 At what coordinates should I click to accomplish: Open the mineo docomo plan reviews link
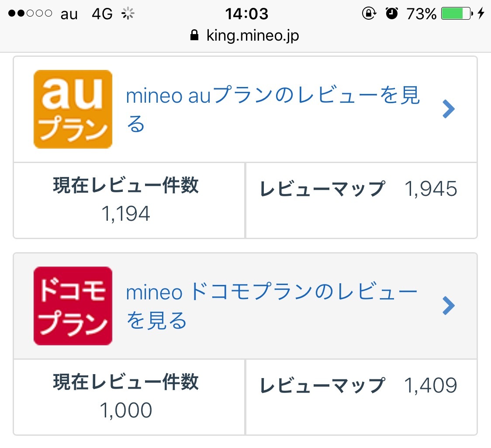(271, 306)
